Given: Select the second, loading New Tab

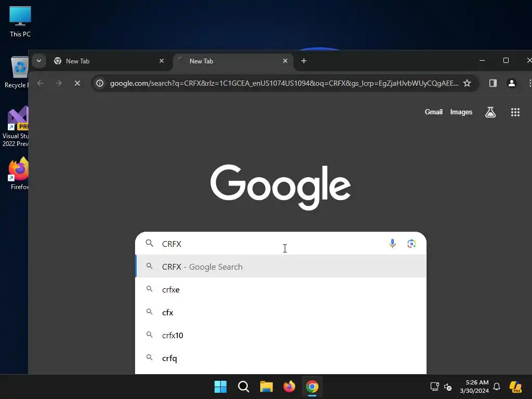Looking at the screenshot, I should tap(233, 61).
